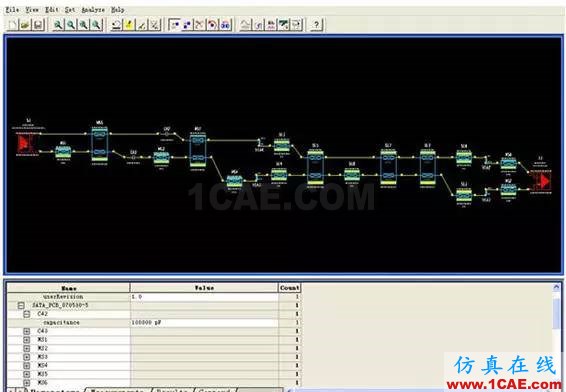This screenshot has height=392, width=566.
Task: Open the Edit menu
Action: [52, 10]
